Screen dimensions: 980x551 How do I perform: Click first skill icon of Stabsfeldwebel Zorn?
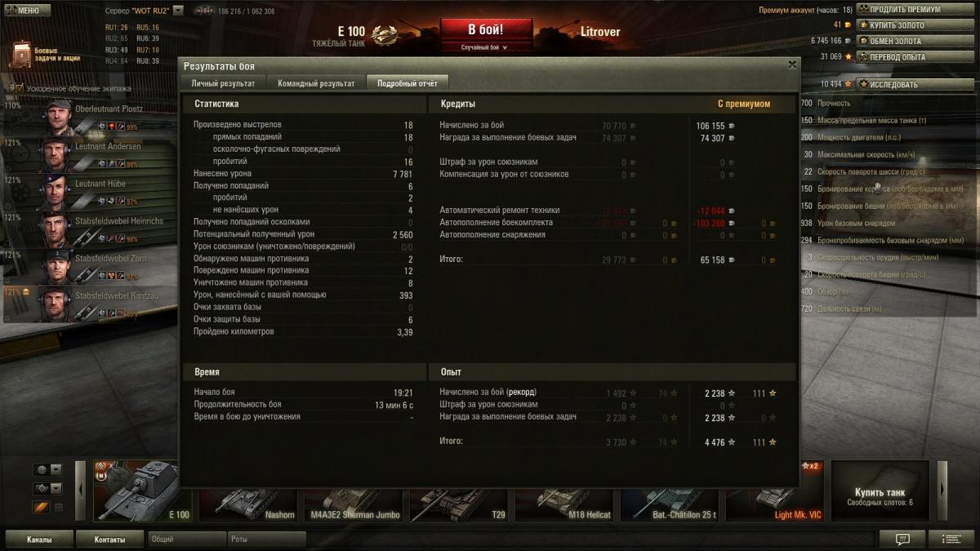(102, 277)
